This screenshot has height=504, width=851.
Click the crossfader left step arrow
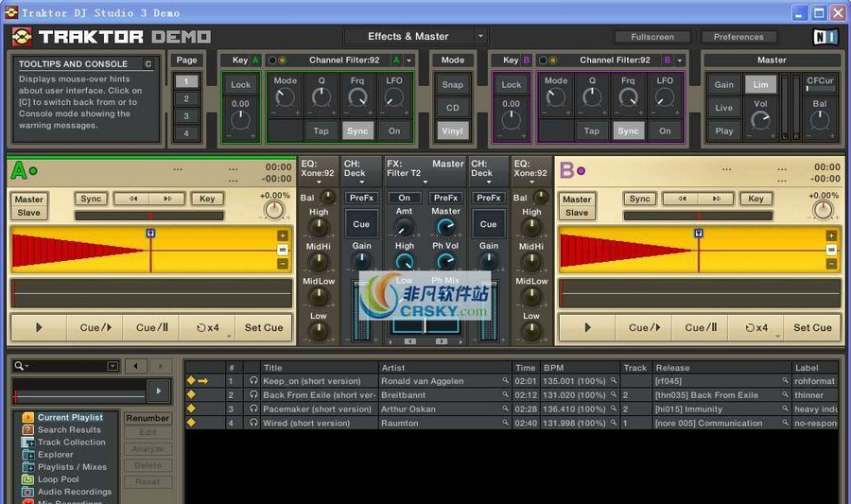pos(410,341)
